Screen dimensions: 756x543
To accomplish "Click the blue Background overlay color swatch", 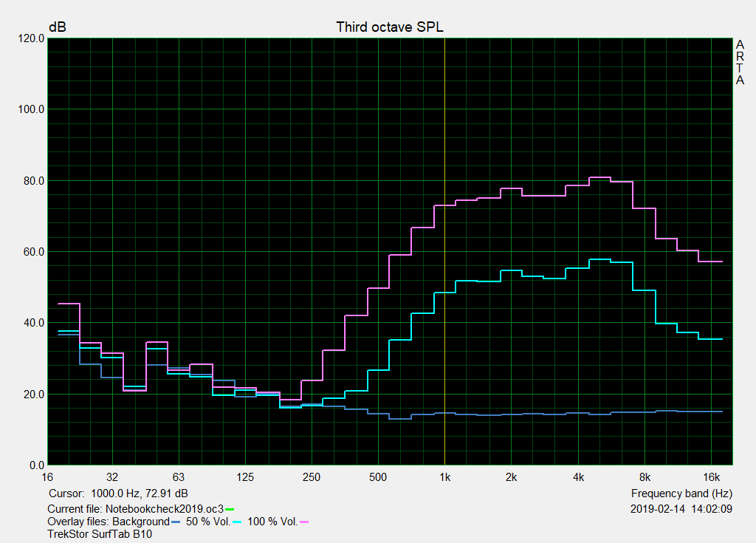I will tap(176, 522).
